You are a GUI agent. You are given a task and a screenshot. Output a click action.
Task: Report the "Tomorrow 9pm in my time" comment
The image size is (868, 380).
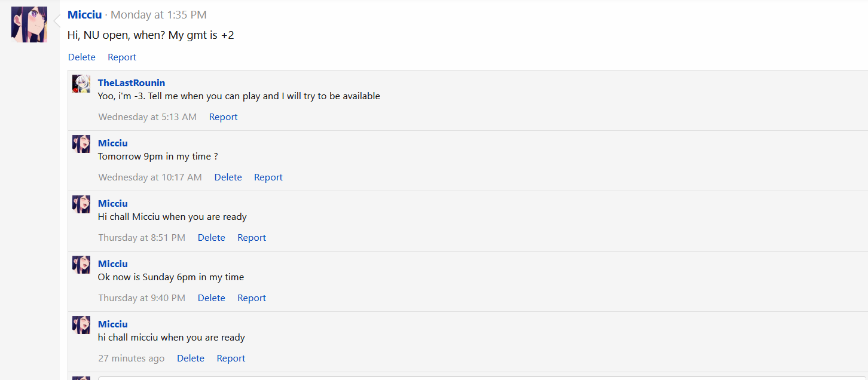click(268, 177)
